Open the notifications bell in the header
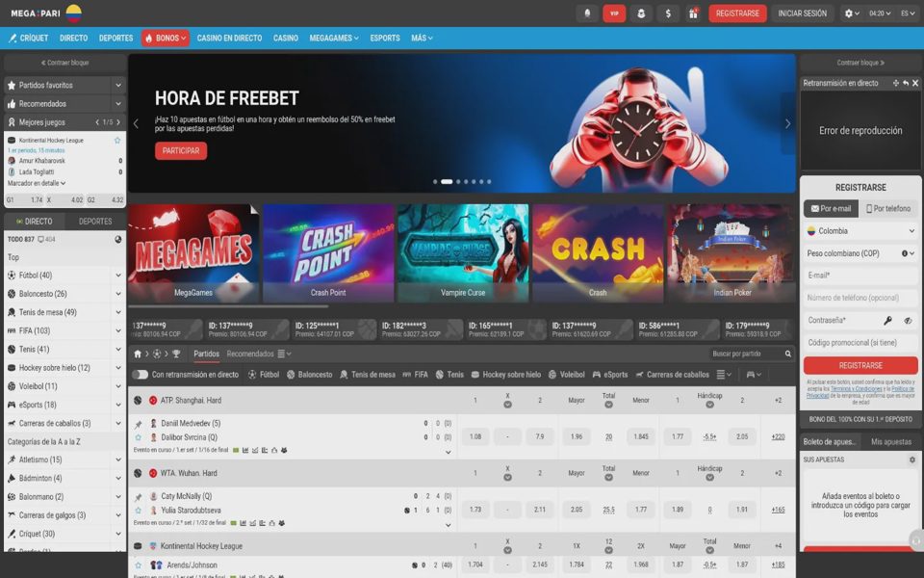The image size is (924, 578). 587,13
